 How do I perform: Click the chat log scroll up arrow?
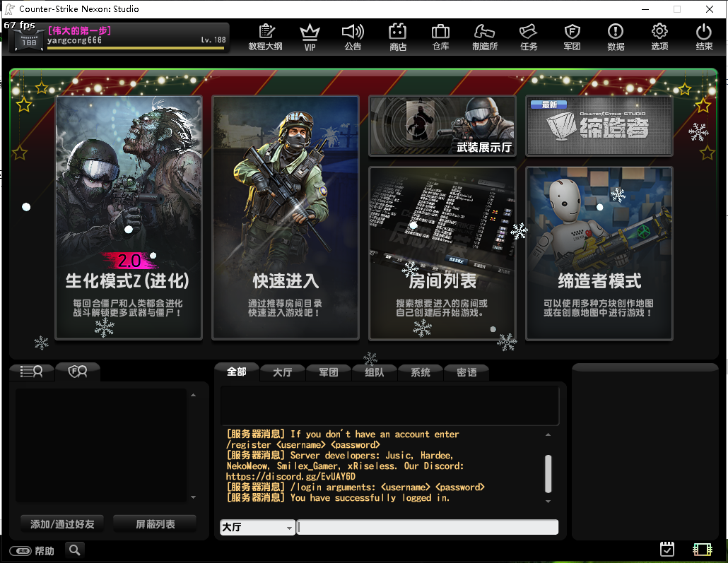548,435
